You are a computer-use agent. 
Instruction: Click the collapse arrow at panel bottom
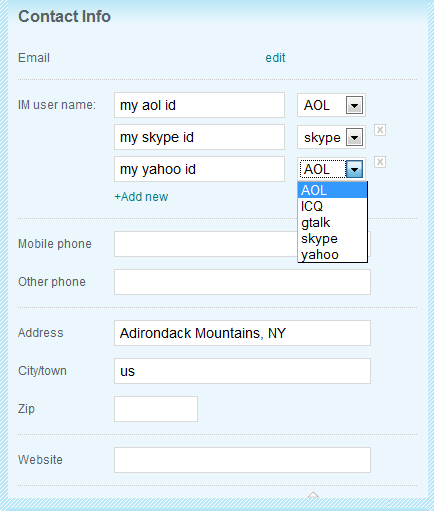(313, 495)
